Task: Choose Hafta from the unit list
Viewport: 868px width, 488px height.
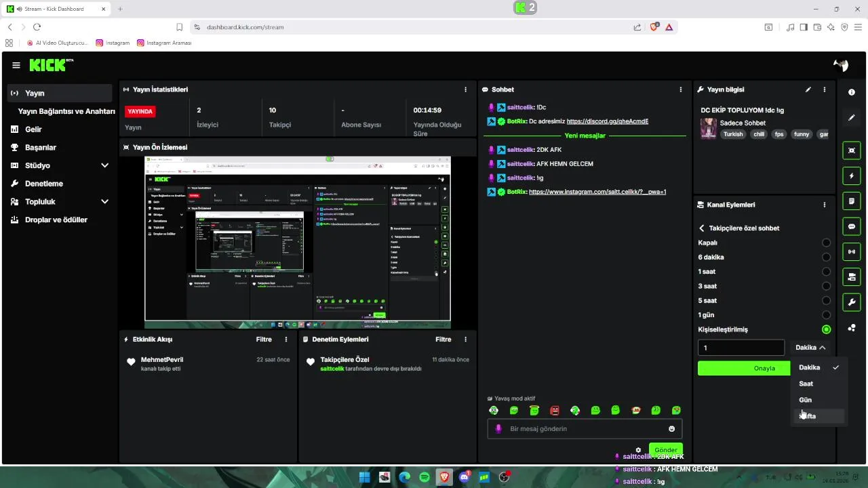Action: (819, 416)
